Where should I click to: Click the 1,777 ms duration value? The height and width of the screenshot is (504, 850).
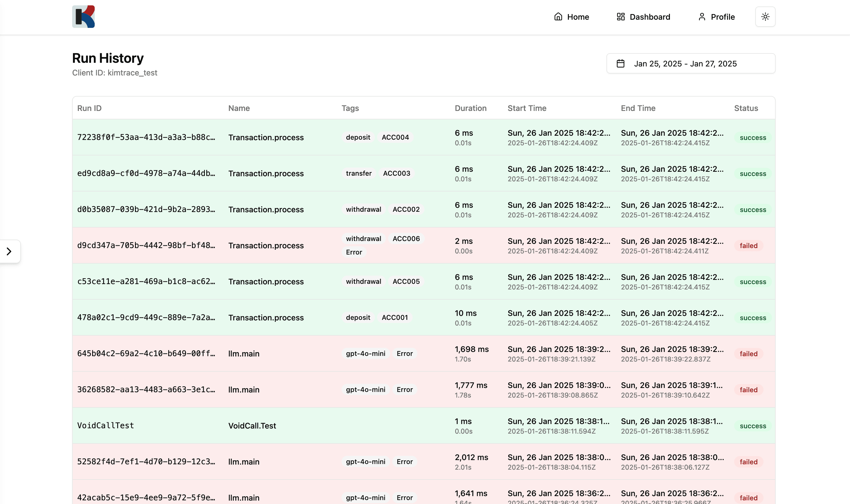click(x=471, y=385)
